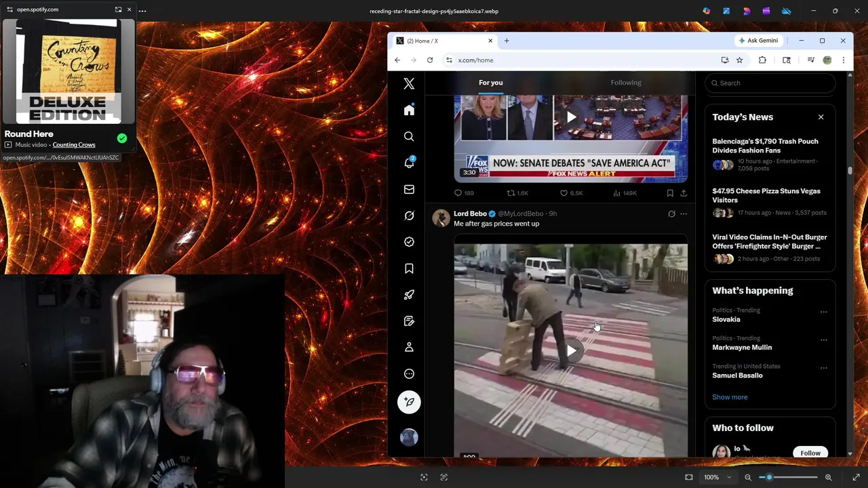
Task: Open Chrome media controls icon
Action: coord(810,60)
